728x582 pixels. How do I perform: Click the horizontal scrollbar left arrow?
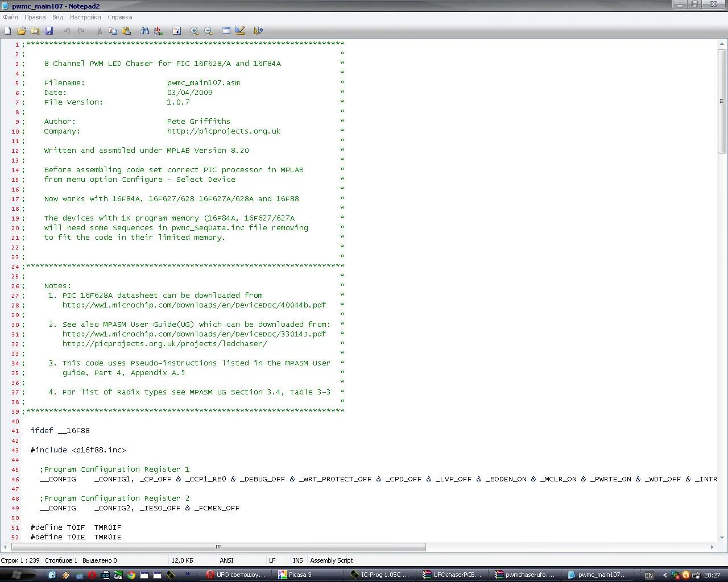pos(6,547)
